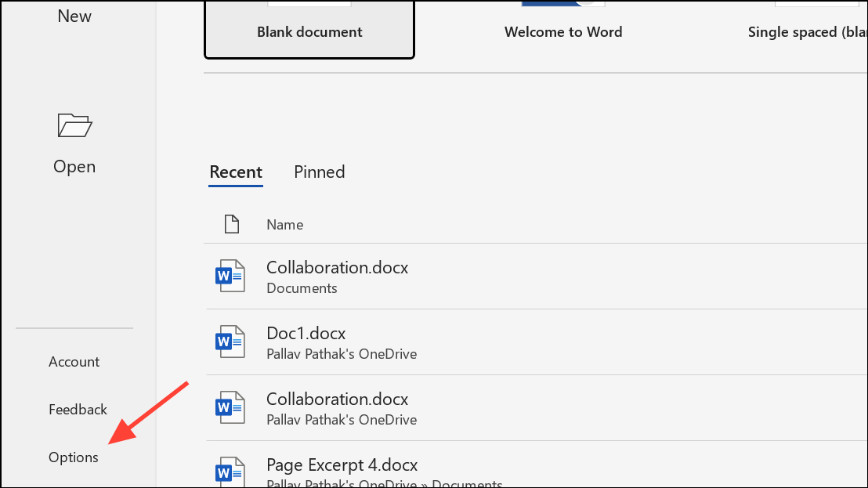
Task: Create a new Blank document
Action: click(309, 31)
